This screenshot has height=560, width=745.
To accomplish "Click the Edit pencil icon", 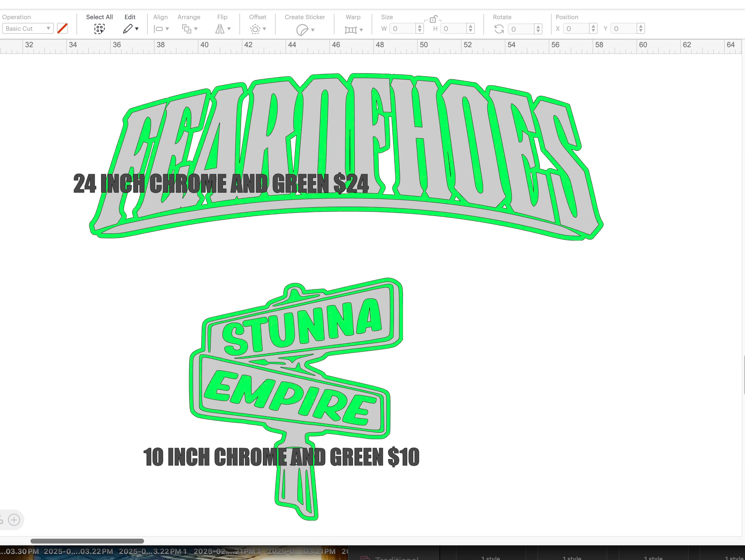I will coord(128,29).
